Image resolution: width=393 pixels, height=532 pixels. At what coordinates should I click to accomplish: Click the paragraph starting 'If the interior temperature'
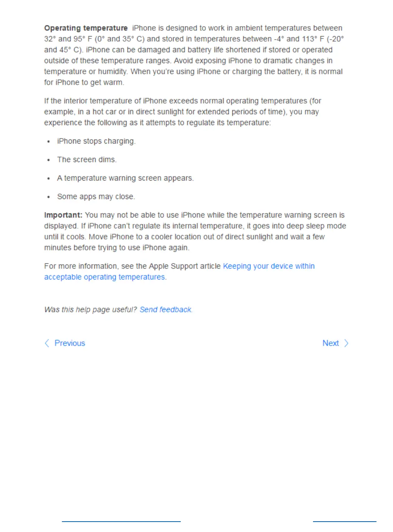pos(183,112)
